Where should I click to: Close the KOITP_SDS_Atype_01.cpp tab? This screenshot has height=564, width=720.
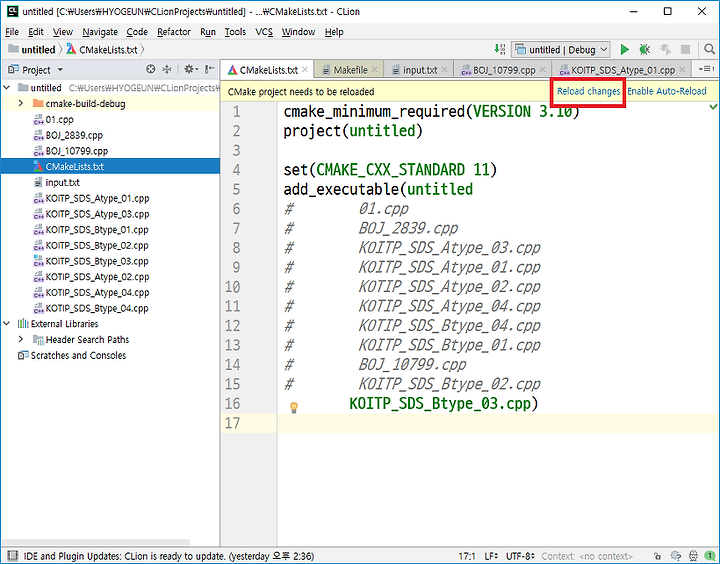[x=682, y=69]
